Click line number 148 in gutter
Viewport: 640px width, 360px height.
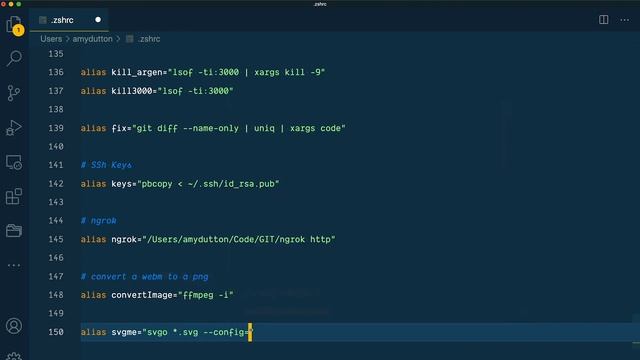(x=56, y=295)
